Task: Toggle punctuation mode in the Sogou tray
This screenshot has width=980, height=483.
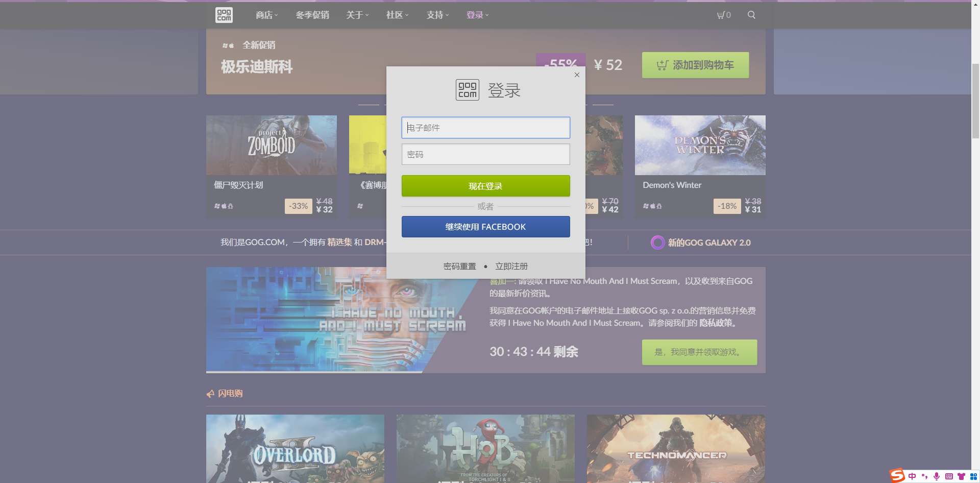Action: [x=924, y=476]
